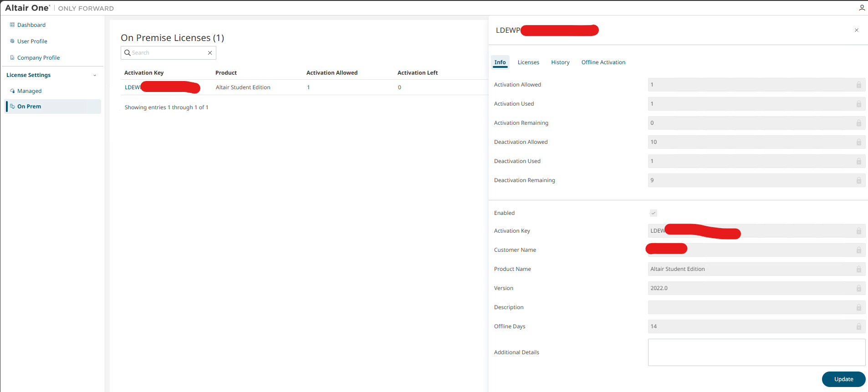Click the Managed licenses icon
The image size is (868, 392).
(12, 91)
